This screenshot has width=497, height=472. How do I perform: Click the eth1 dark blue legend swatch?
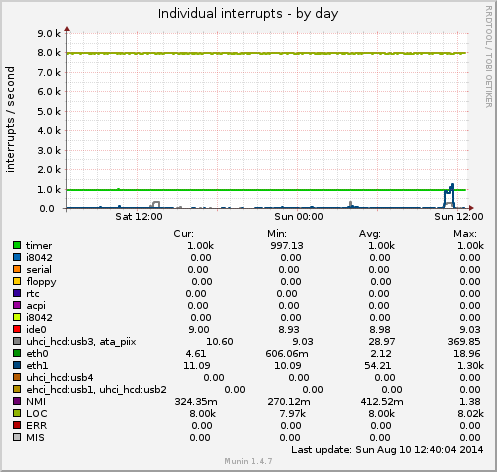click(17, 365)
